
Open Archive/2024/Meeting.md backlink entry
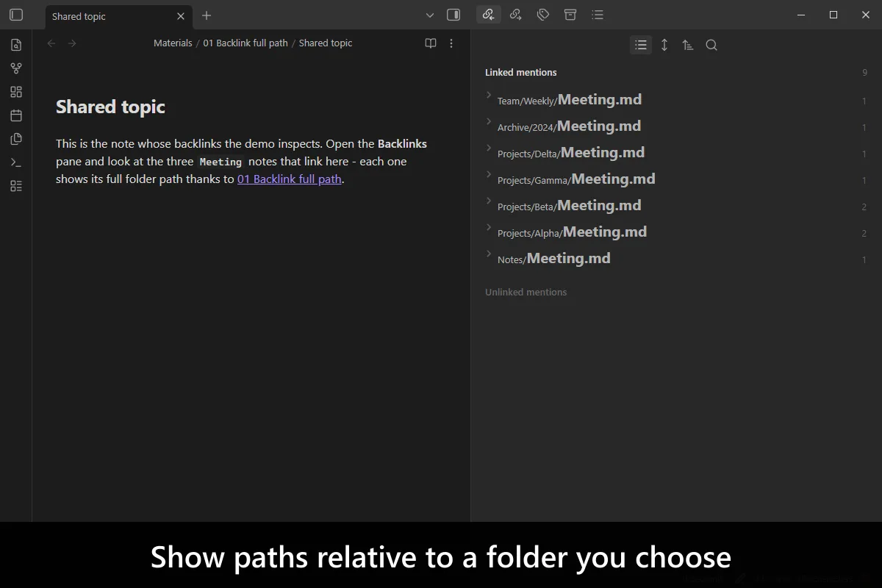(x=569, y=126)
